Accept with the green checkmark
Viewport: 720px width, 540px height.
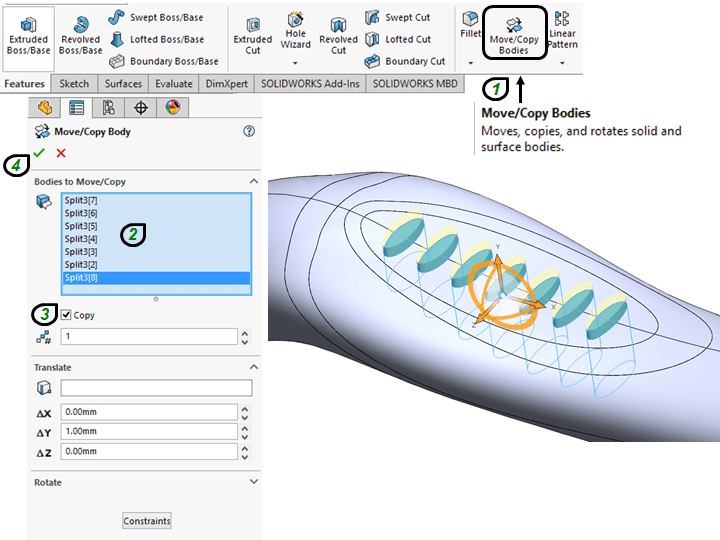click(39, 153)
